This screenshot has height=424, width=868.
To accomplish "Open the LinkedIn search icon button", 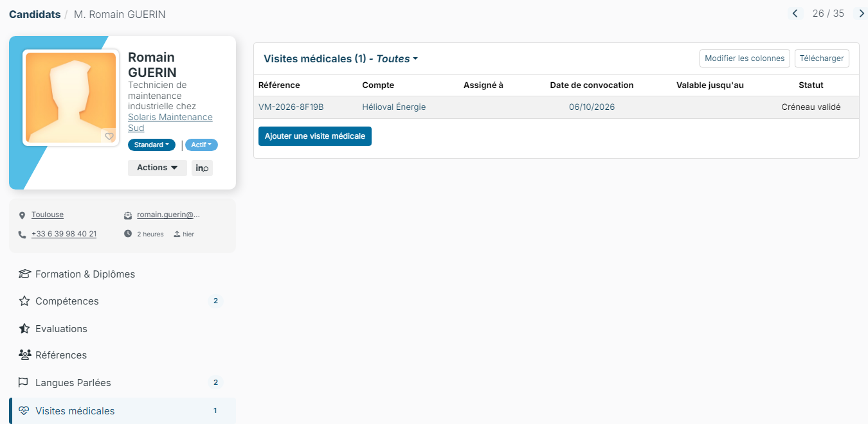I will [202, 168].
